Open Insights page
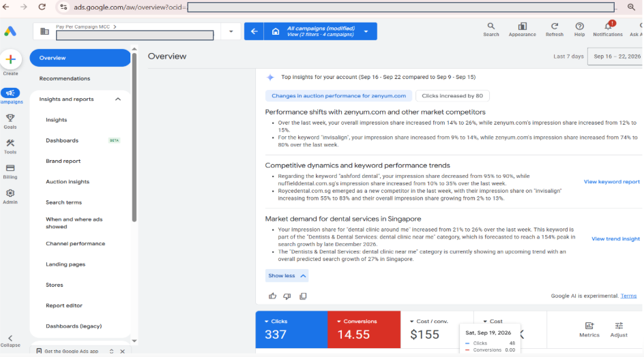This screenshot has width=644, height=357. click(56, 120)
